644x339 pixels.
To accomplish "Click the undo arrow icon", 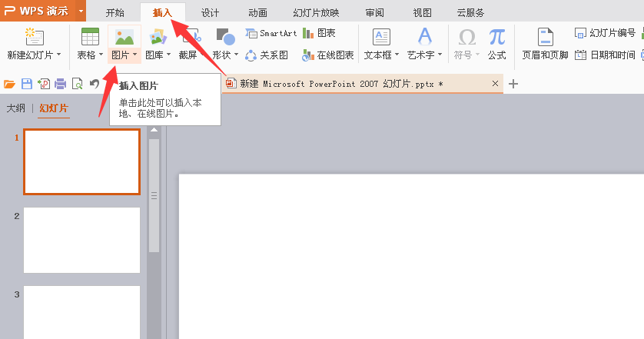I will coord(95,85).
